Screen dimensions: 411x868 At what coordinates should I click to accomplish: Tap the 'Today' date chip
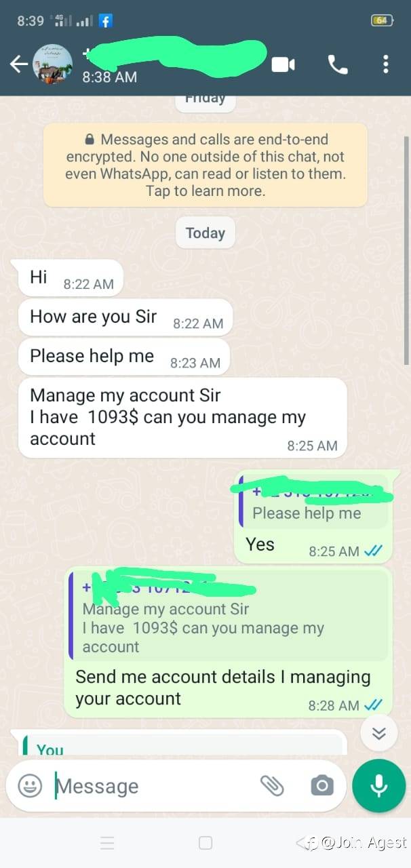[206, 233]
